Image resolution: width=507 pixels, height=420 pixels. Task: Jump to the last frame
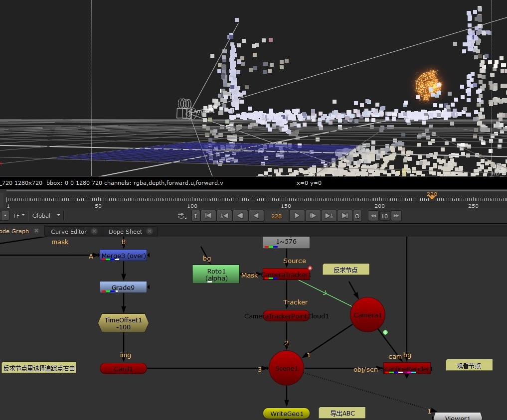(x=344, y=216)
